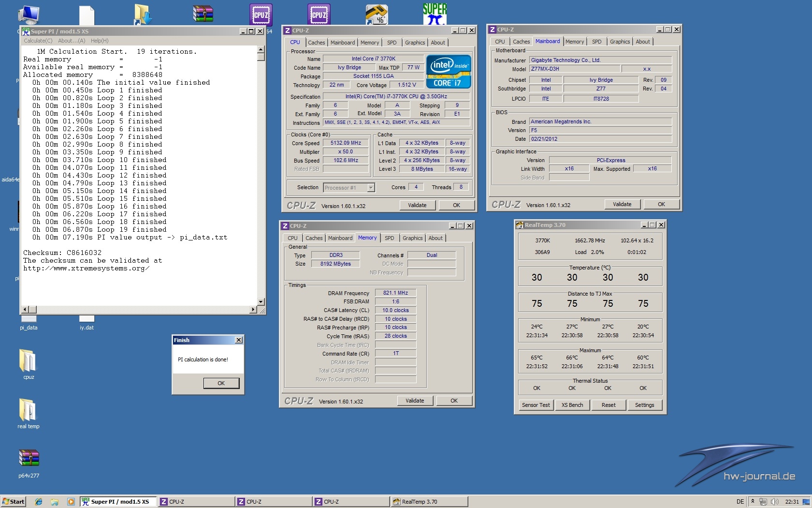Open Settings in RealTemp
The width and height of the screenshot is (812, 508).
point(644,405)
